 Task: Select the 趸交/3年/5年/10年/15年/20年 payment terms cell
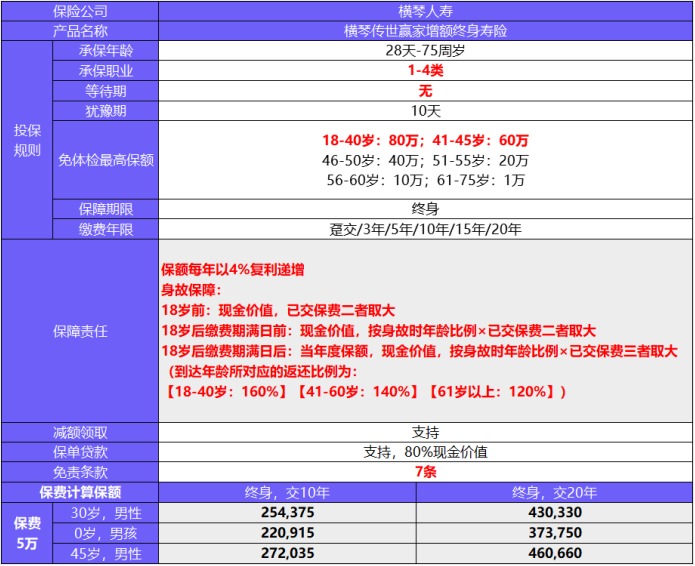click(x=425, y=229)
